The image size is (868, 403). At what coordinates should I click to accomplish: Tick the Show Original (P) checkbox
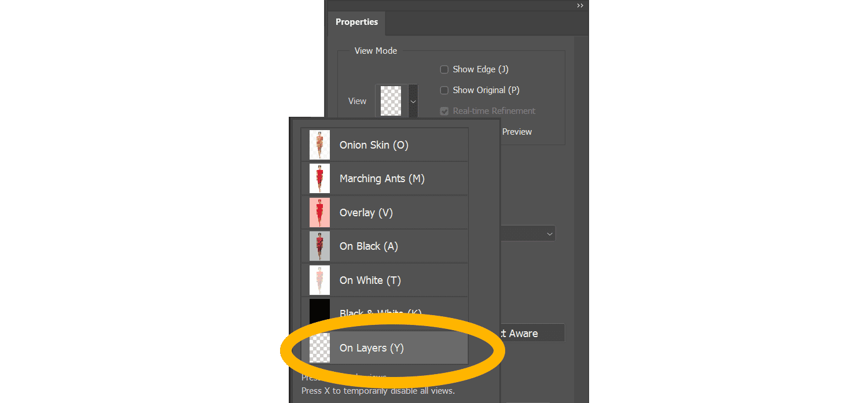[444, 90]
